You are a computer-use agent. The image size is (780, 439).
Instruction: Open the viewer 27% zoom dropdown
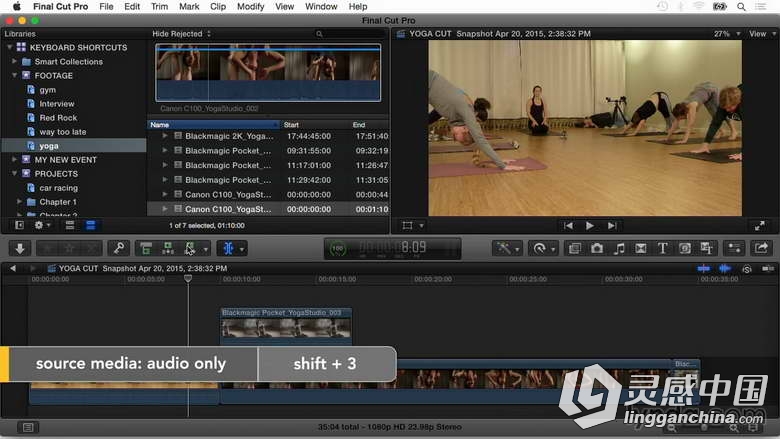tap(727, 34)
